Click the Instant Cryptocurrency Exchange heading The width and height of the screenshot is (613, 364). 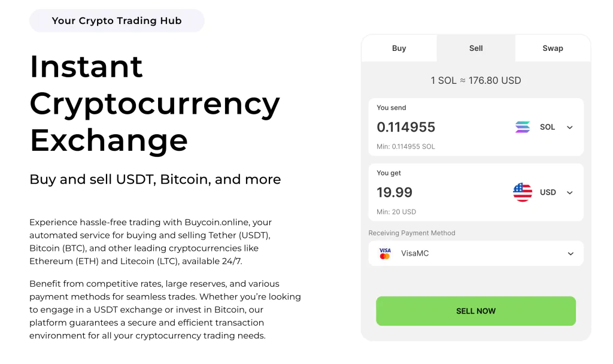(x=155, y=103)
